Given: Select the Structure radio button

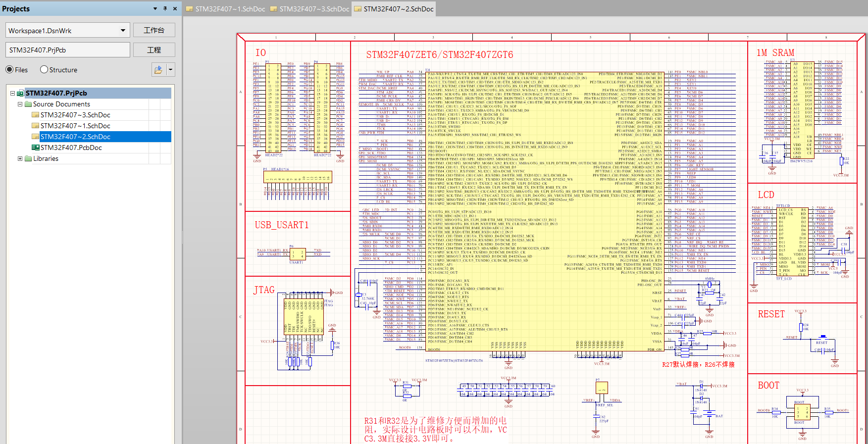Looking at the screenshot, I should tap(44, 70).
